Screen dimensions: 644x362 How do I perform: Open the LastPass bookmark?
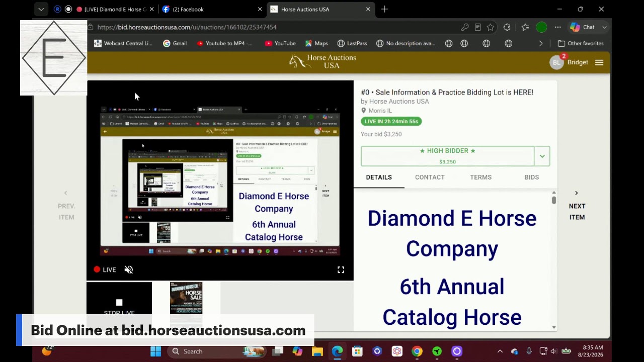click(352, 43)
